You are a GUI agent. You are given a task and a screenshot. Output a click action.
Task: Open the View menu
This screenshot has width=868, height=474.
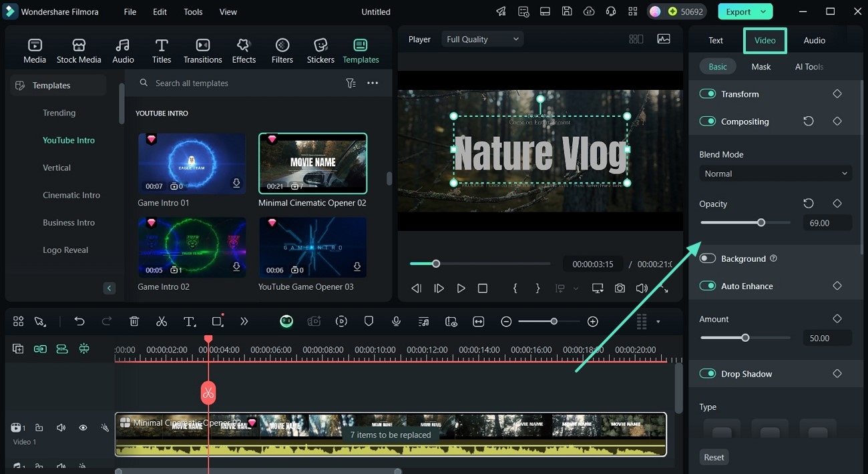[x=228, y=12]
